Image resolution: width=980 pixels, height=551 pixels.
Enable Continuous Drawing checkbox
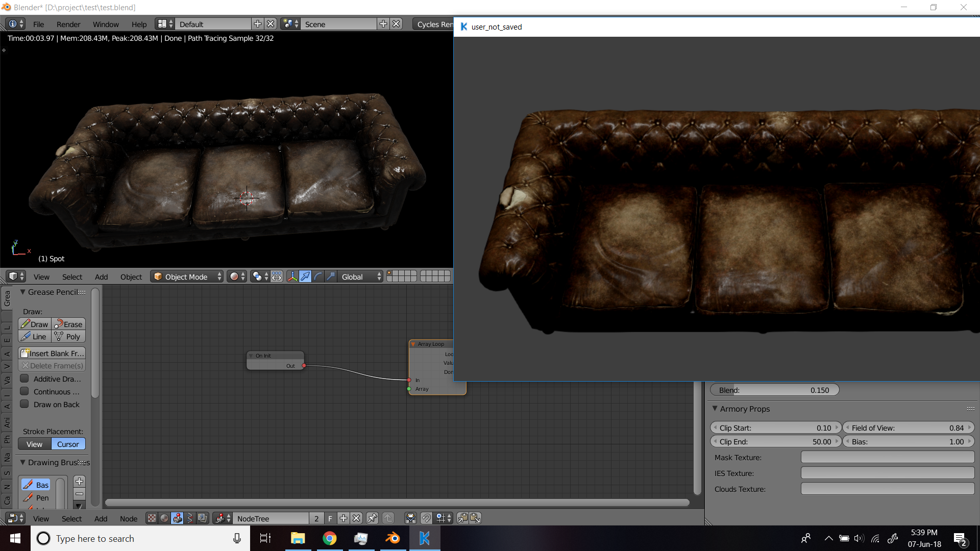pyautogui.click(x=24, y=391)
